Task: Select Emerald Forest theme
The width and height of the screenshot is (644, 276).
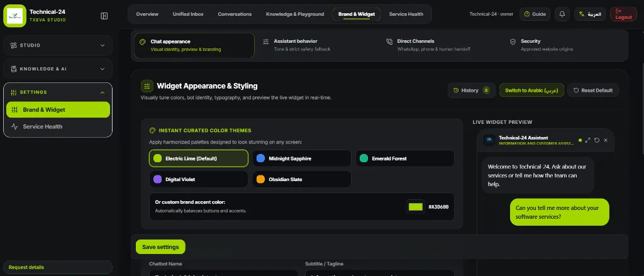Action: pos(405,158)
